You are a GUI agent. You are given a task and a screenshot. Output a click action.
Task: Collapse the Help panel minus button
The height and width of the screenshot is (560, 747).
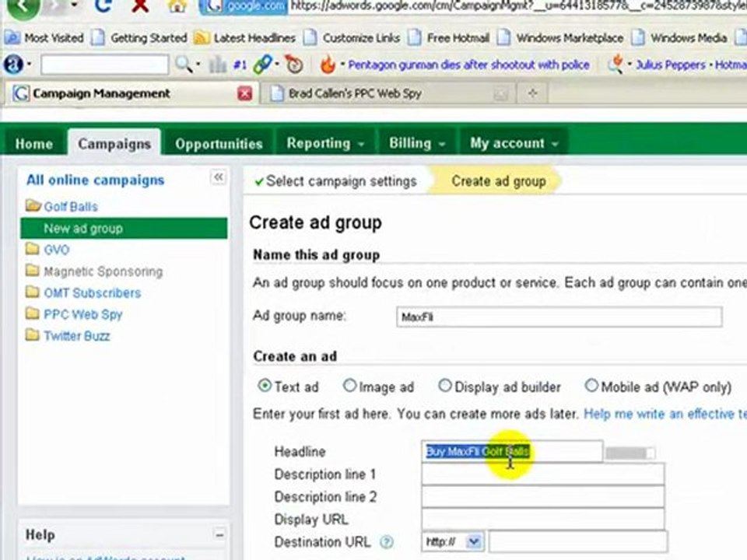point(219,535)
